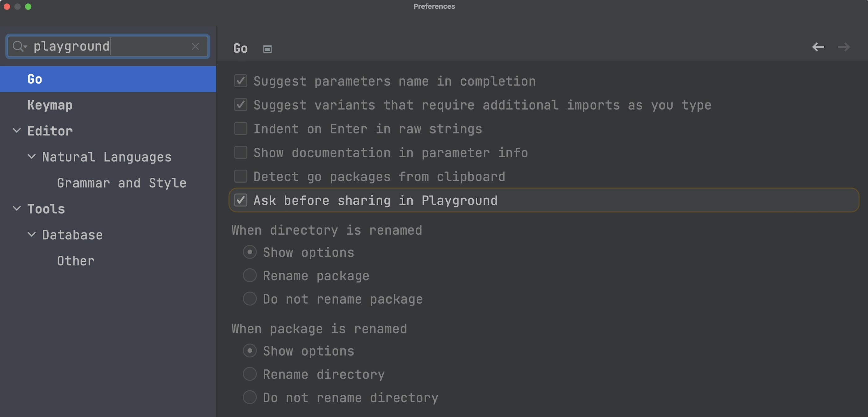This screenshot has width=868, height=417.
Task: Navigate forward with the right arrow
Action: (844, 47)
